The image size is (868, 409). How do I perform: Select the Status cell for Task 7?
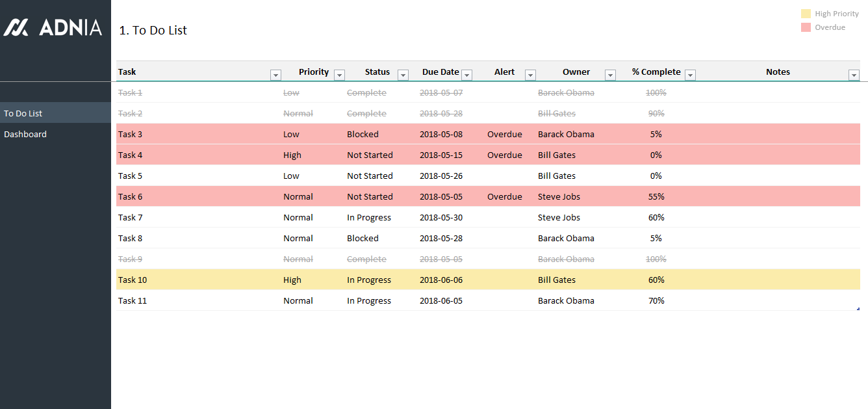click(369, 218)
